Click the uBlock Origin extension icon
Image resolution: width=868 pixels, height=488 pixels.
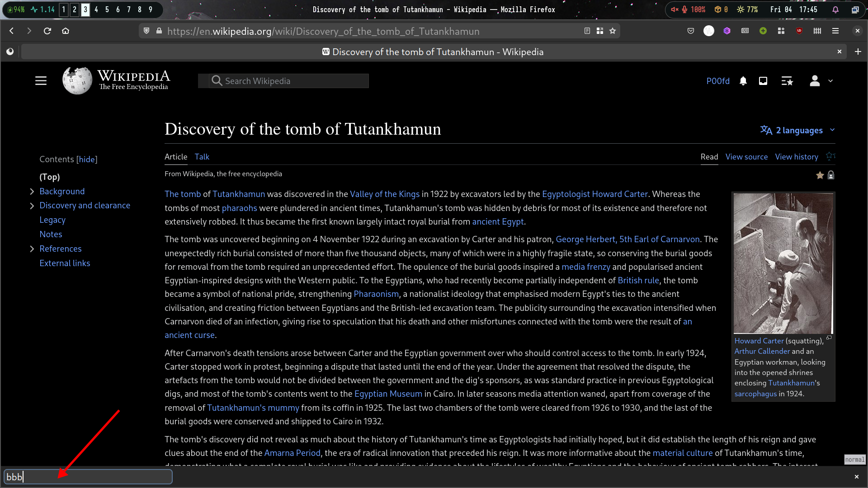tap(799, 31)
